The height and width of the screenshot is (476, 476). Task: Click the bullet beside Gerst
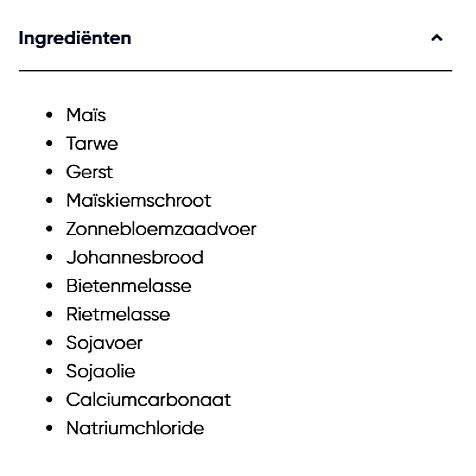(x=49, y=172)
